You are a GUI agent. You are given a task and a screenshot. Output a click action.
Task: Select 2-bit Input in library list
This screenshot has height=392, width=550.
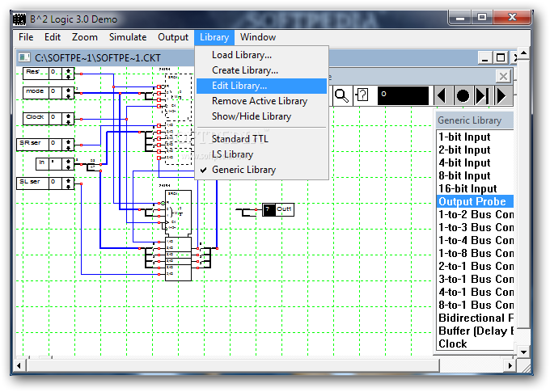(475, 150)
